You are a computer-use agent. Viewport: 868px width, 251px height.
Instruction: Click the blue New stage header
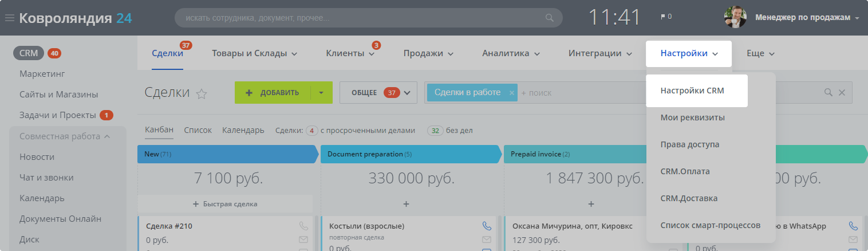click(x=226, y=154)
